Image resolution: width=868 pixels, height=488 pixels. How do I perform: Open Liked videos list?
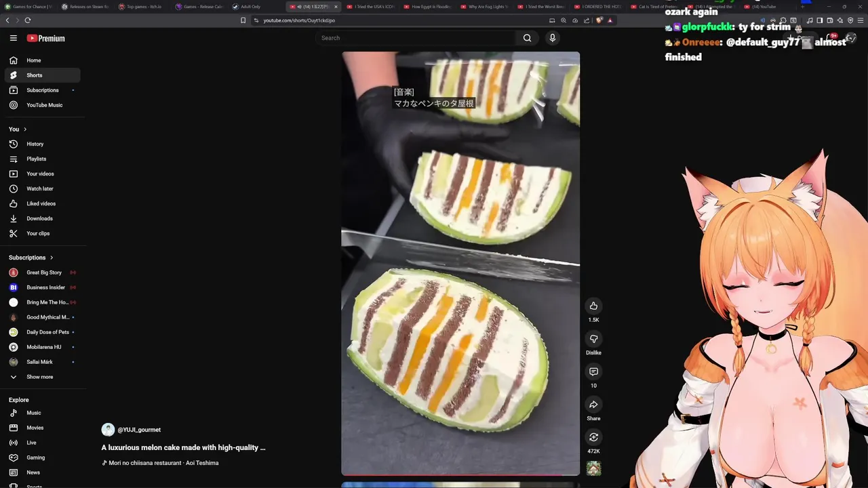[x=42, y=203]
